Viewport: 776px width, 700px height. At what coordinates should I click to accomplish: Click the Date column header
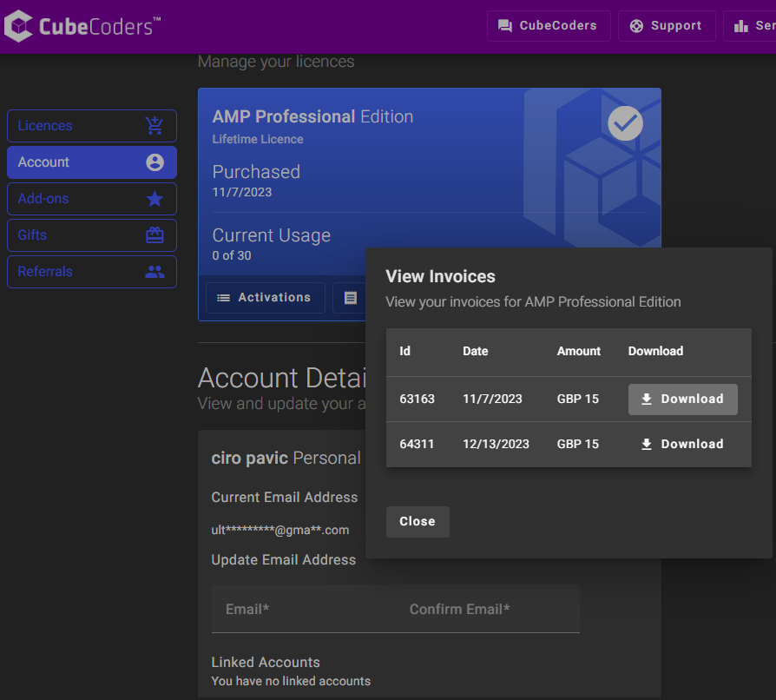pos(475,351)
